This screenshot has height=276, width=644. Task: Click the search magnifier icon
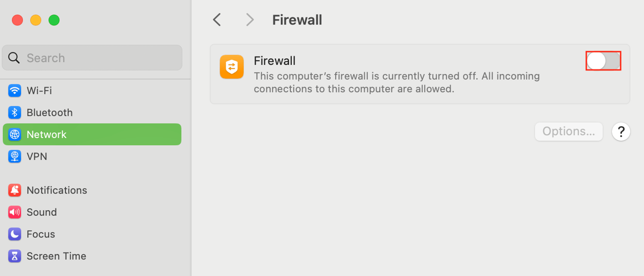pos(14,57)
